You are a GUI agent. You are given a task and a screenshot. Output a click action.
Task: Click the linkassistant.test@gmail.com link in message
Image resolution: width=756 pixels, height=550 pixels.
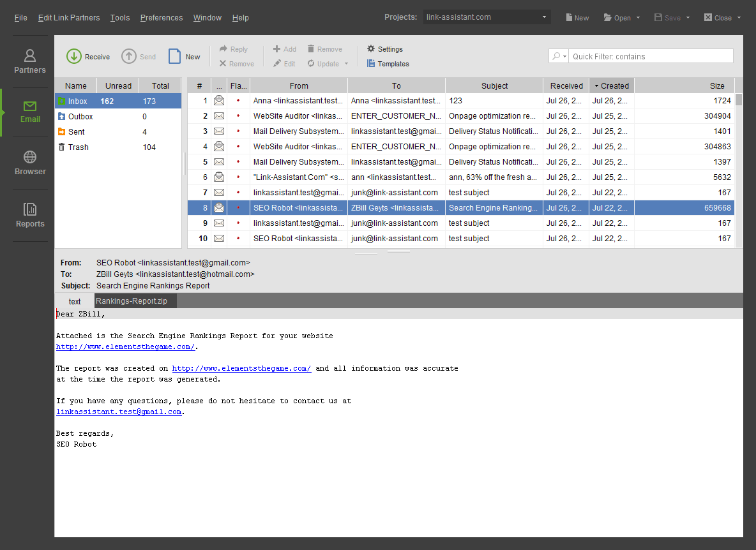click(x=119, y=412)
